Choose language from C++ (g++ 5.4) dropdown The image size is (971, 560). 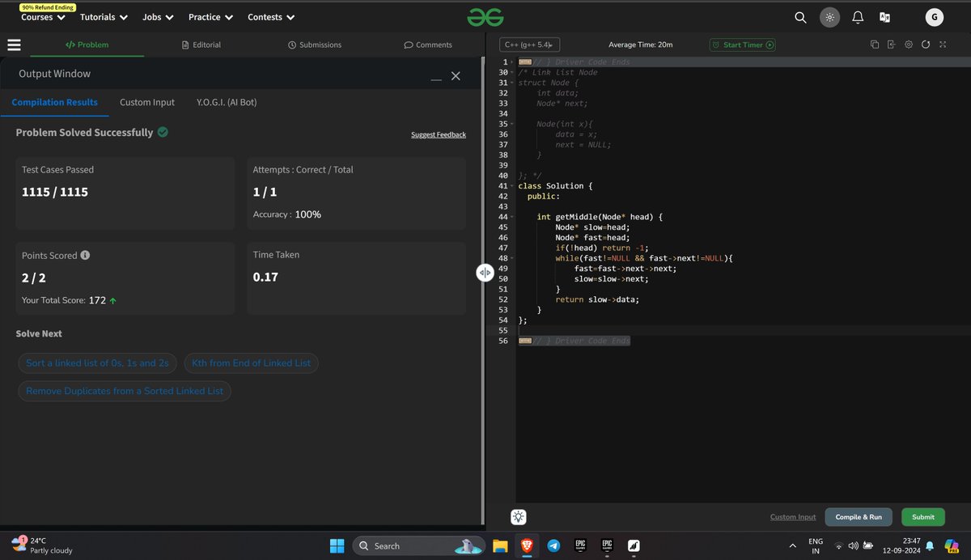[529, 45]
